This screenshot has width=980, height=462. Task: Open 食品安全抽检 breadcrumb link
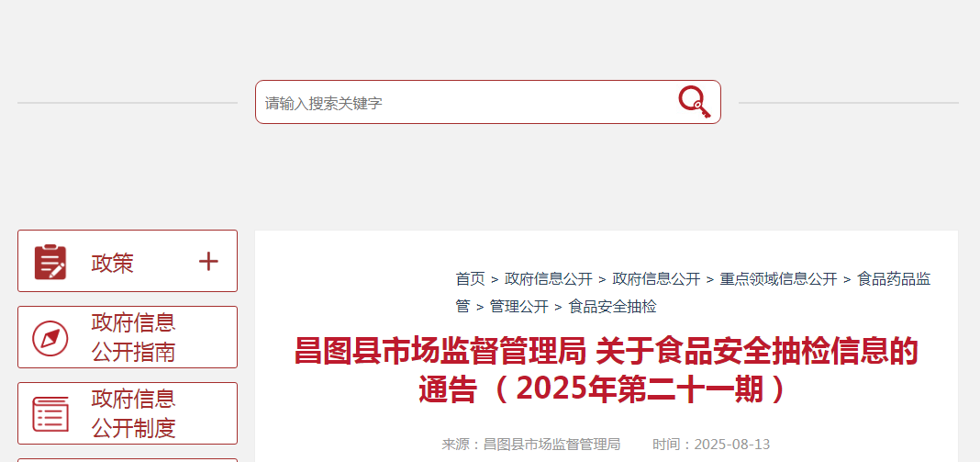click(613, 307)
